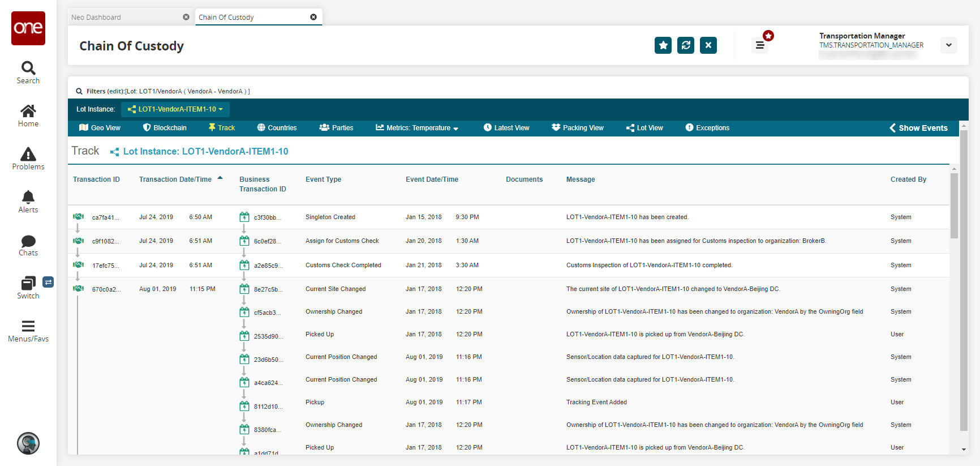980x466 pixels.
Task: Click the refresh icon button in the header
Action: point(686,45)
